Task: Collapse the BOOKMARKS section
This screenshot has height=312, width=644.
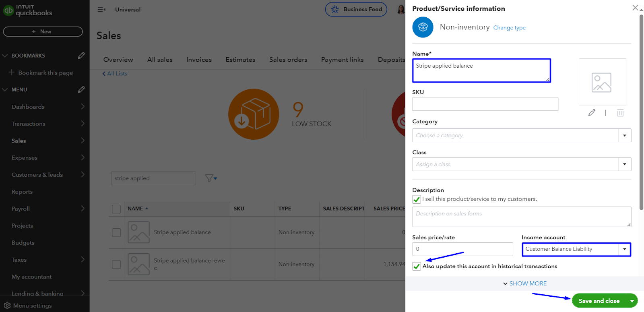Action: click(5, 56)
